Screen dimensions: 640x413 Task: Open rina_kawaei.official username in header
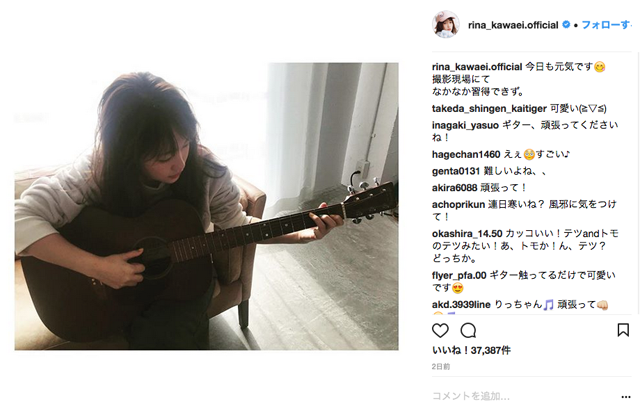[513, 25]
